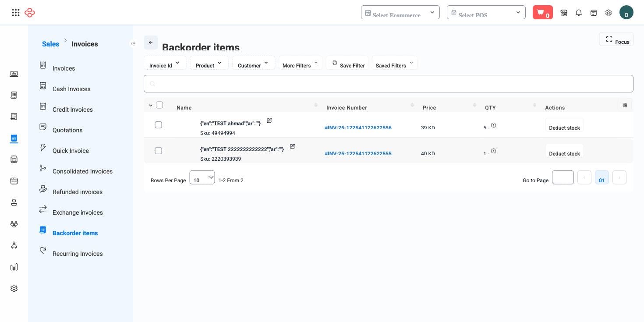Image resolution: width=644 pixels, height=322 pixels.
Task: Open the Select Ecommerce dropdown
Action: point(400,12)
